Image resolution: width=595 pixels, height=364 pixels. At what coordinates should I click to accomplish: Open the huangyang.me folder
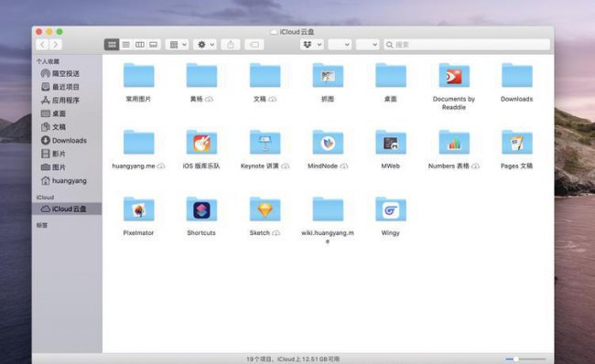point(138,142)
